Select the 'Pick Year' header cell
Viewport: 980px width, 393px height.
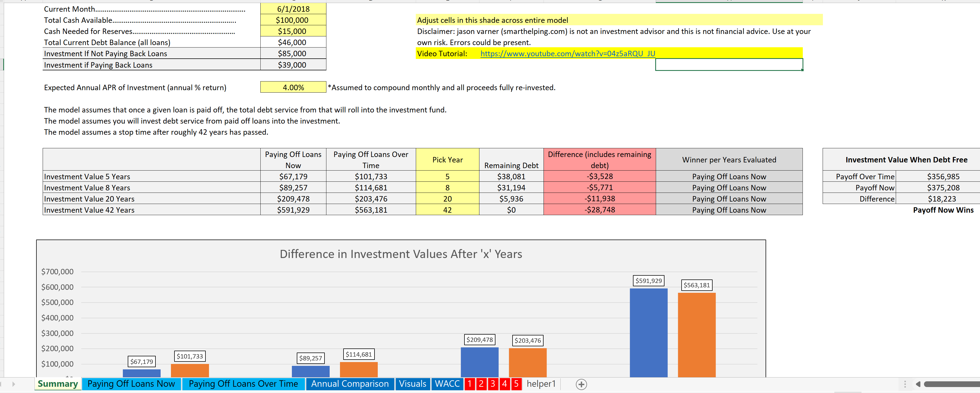tap(447, 160)
